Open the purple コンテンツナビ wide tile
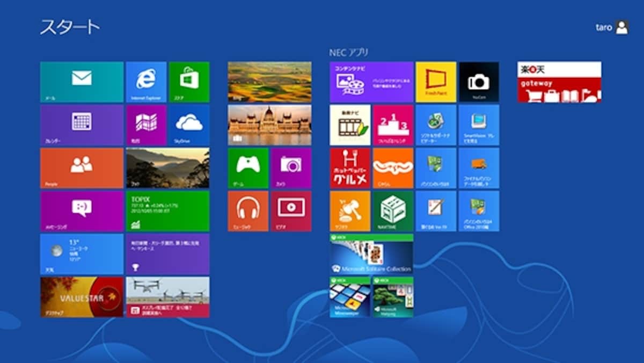644x363 pixels. coord(371,82)
